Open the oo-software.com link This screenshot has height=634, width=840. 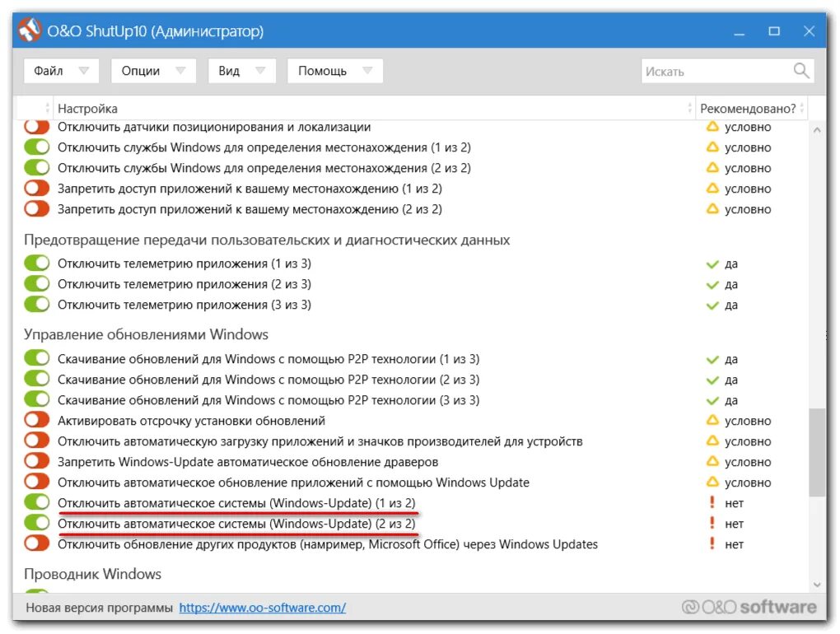pos(262,608)
